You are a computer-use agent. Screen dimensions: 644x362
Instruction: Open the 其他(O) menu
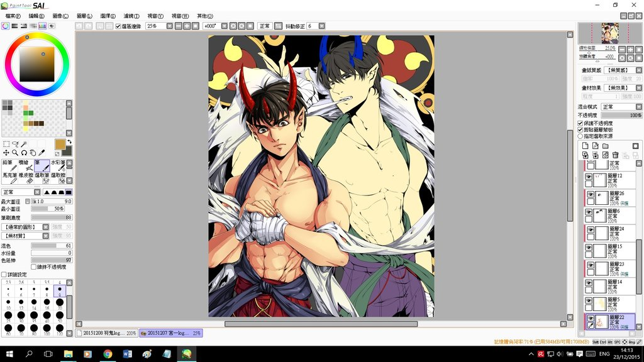[204, 16]
